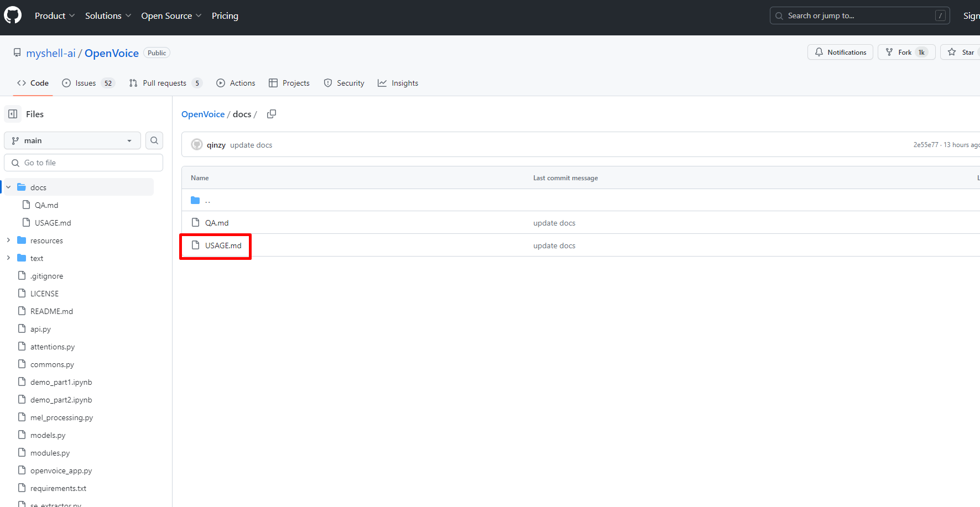
Task: Open modules.py in the sidebar
Action: pyautogui.click(x=50, y=453)
